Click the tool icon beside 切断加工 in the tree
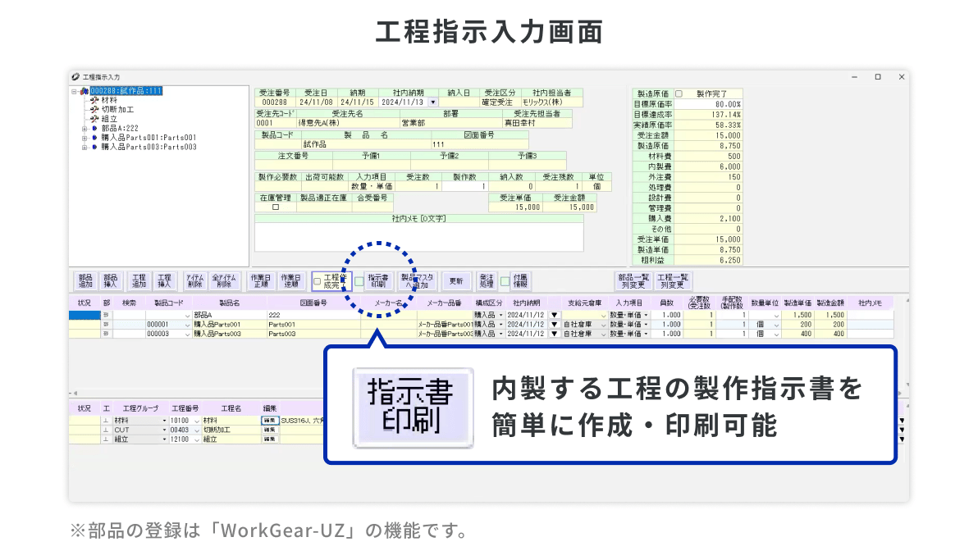 pyautogui.click(x=94, y=110)
